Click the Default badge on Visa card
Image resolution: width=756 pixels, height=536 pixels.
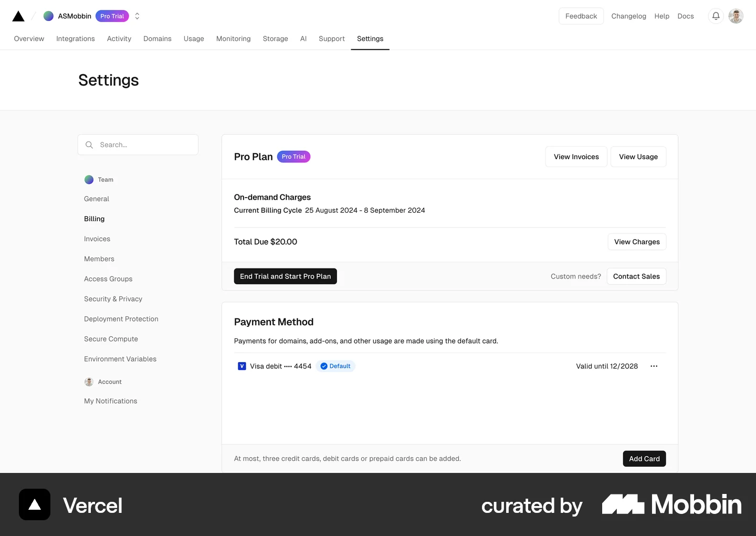click(x=335, y=366)
